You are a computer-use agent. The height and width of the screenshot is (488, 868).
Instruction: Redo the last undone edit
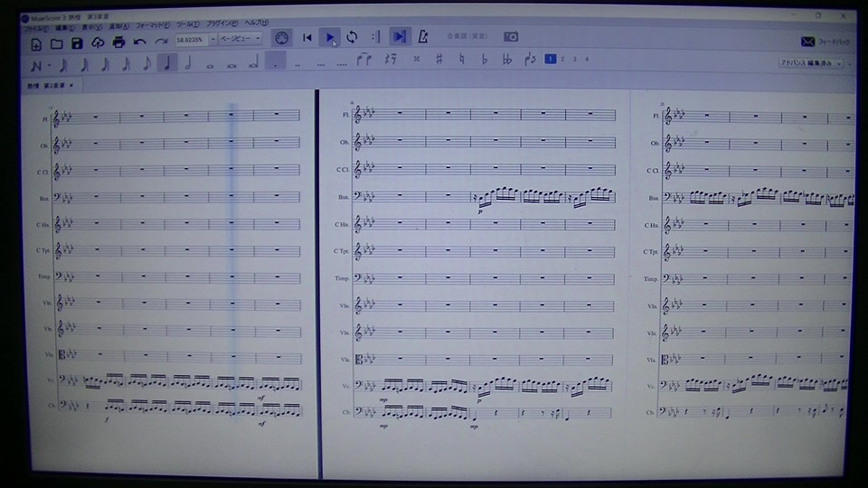(x=161, y=41)
